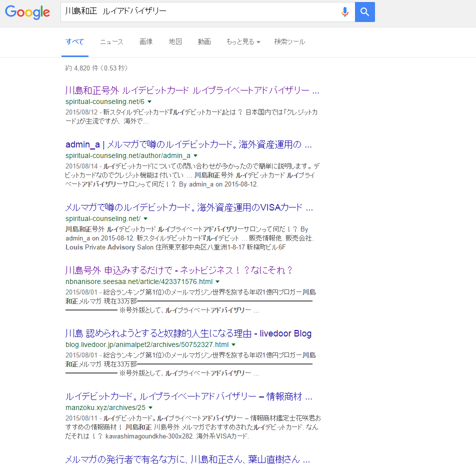Expand arrow beside spiritual-counseling.net/author/admin_a URL
Screen dimensions: 476x465
[x=195, y=156]
